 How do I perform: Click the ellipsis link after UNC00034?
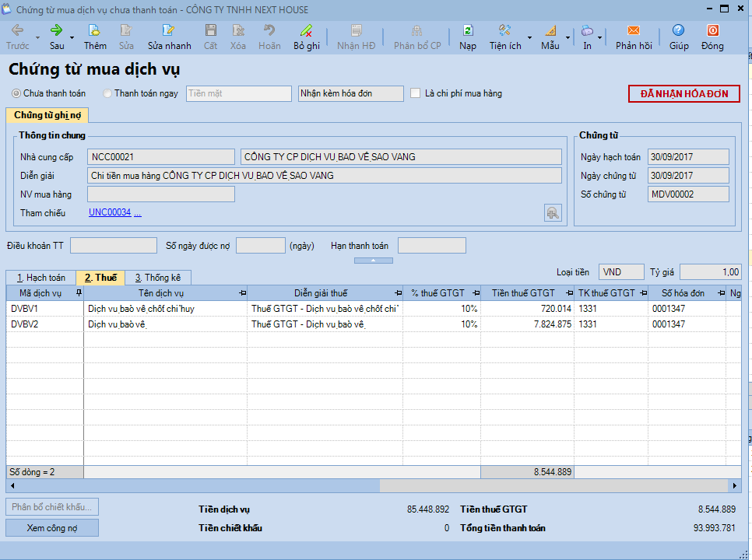[x=138, y=212]
